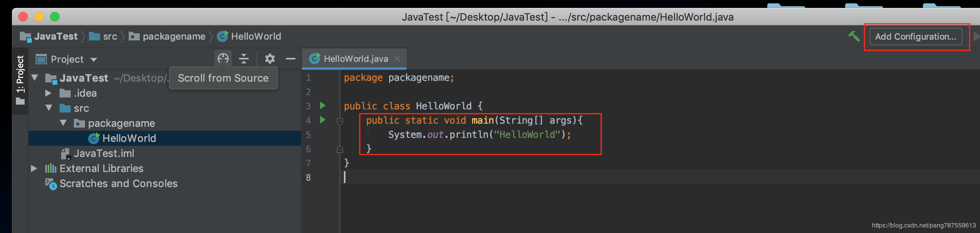The image size is (980, 233).
Task: Click the HelloWorld breadcrumb in navigation bar
Action: 249,36
